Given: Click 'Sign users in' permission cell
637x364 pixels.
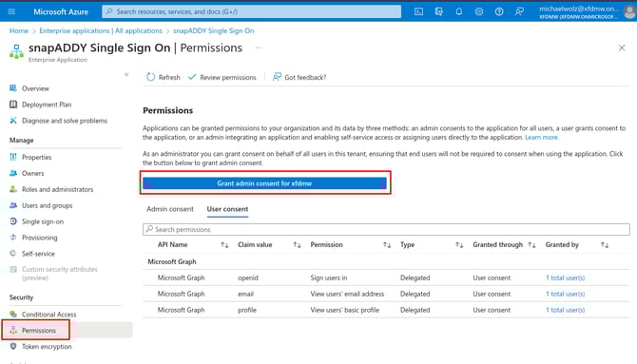Looking at the screenshot, I should [329, 278].
